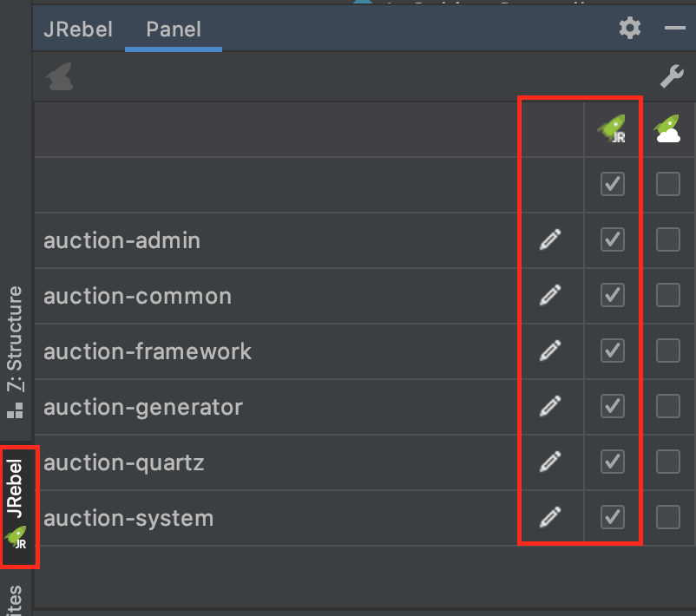Click the pencil icon for auction-framework
This screenshot has width=696, height=616.
[x=550, y=351]
